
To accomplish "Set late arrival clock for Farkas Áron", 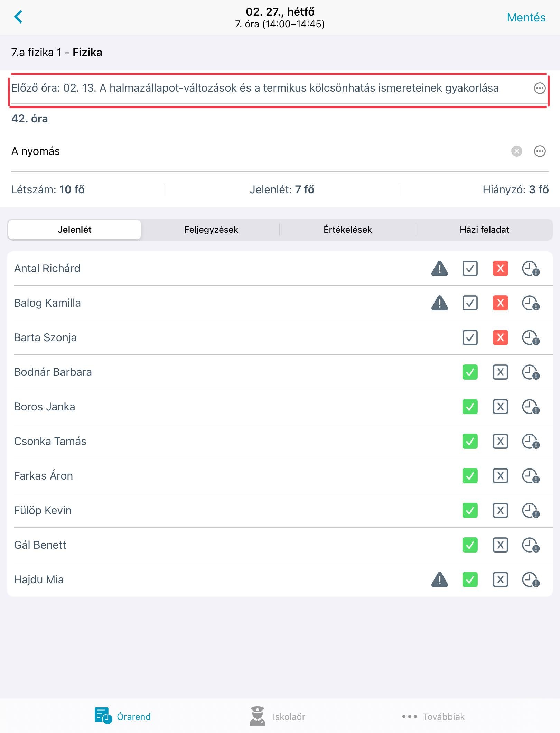I will (531, 476).
